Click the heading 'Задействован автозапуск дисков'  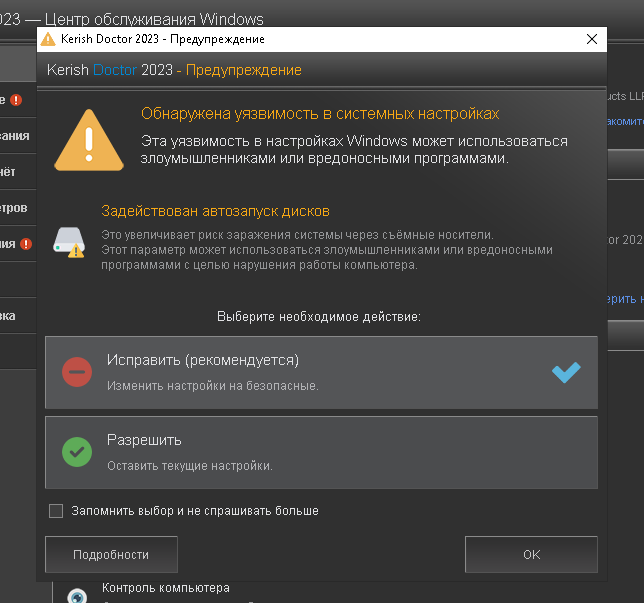click(x=216, y=211)
